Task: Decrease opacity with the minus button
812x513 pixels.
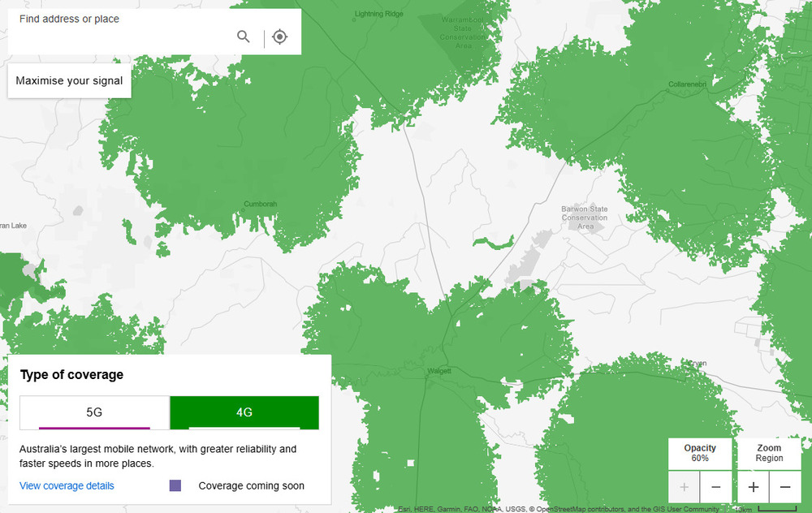Action: click(715, 487)
